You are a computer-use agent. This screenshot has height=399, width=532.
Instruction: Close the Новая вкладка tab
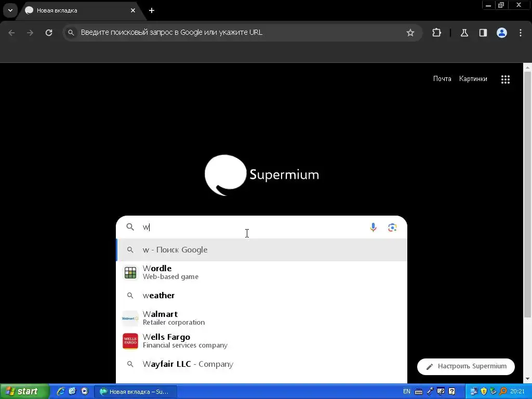pyautogui.click(x=133, y=10)
